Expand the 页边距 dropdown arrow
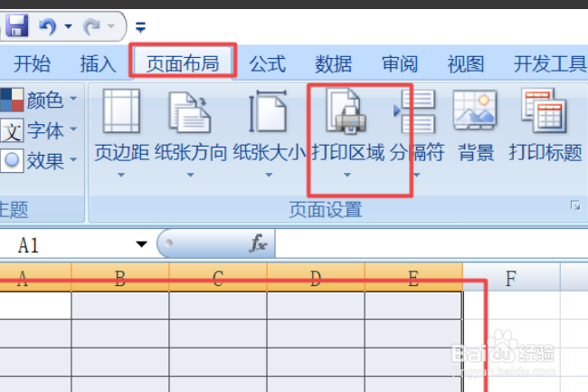The height and width of the screenshot is (392, 588). coord(121,175)
